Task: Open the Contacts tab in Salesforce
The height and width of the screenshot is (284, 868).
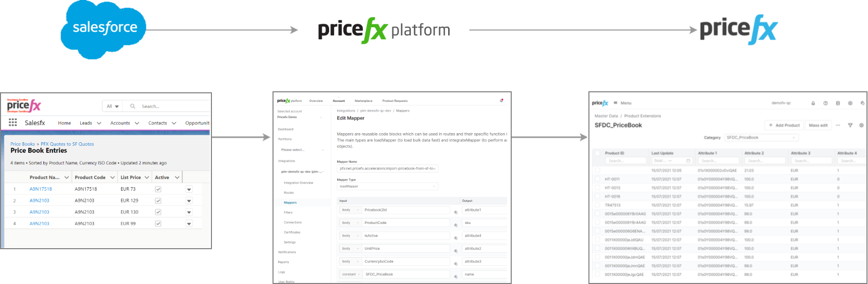Action: click(157, 123)
